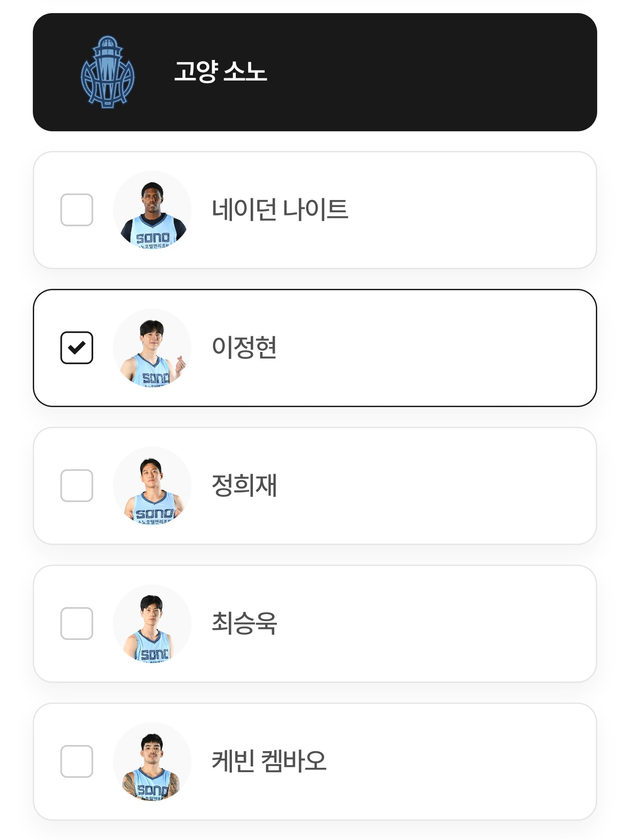
Task: Click the 이정현 name text
Action: (244, 347)
